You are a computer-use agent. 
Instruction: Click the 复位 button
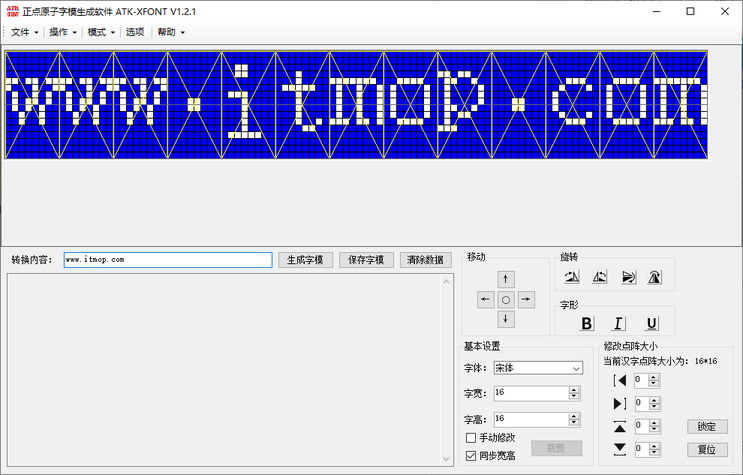[707, 449]
